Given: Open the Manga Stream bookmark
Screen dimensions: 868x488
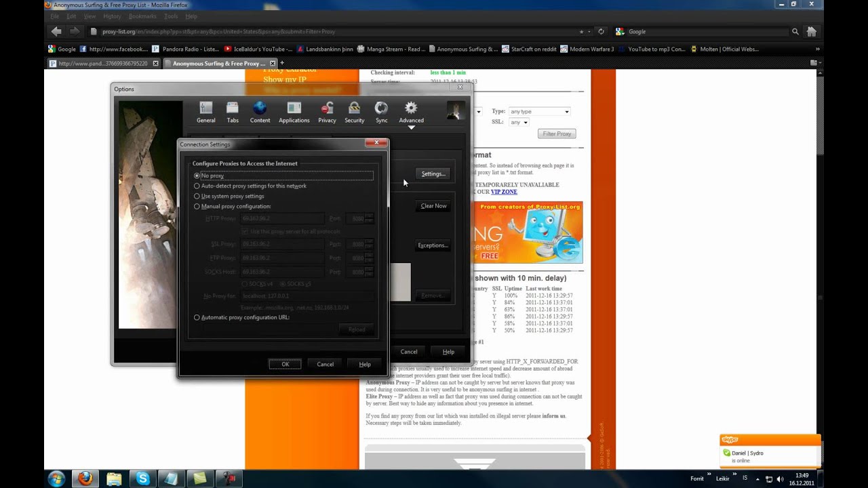Looking at the screenshot, I should point(391,49).
